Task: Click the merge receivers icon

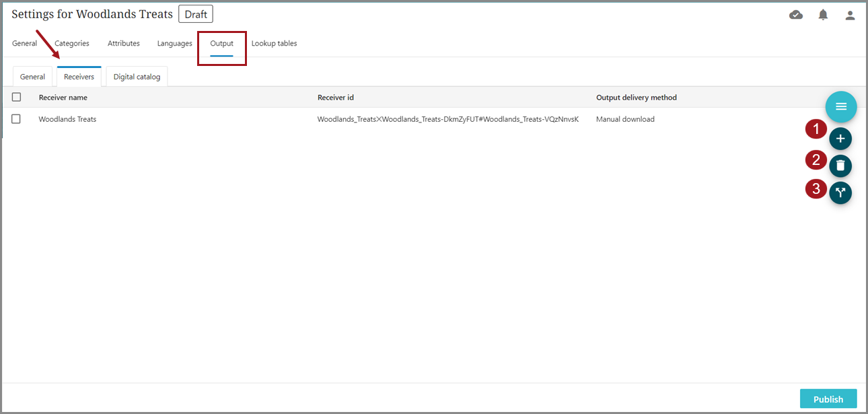Action: [x=840, y=193]
